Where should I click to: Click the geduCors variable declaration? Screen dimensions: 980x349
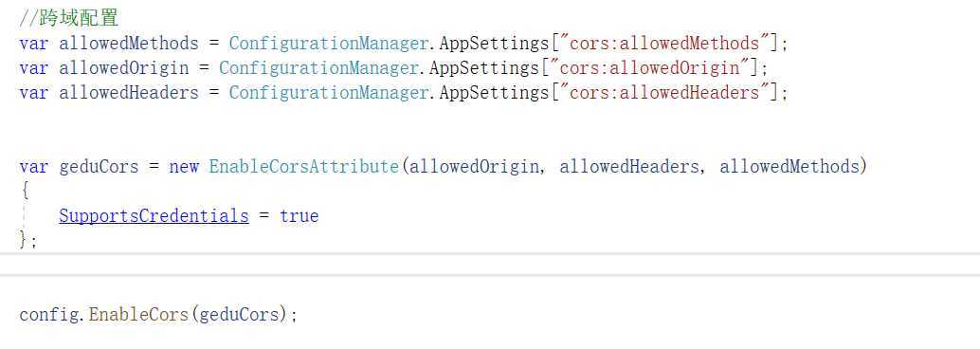click(99, 167)
